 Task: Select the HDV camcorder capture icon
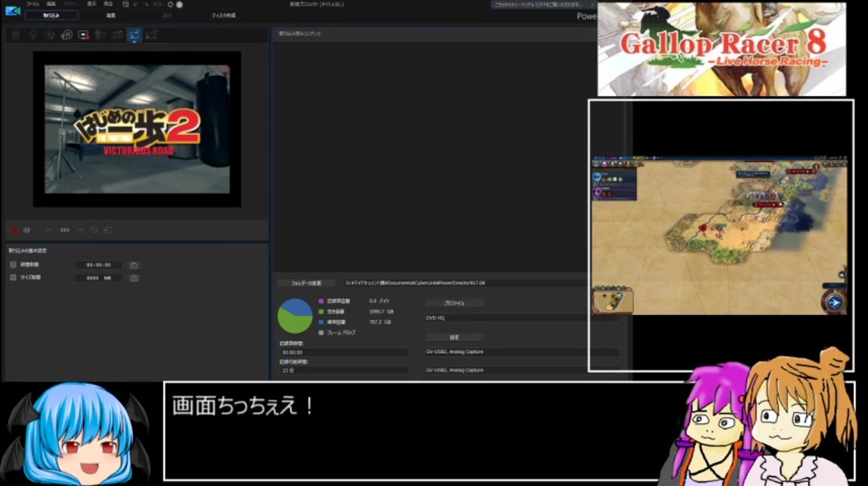pos(117,35)
